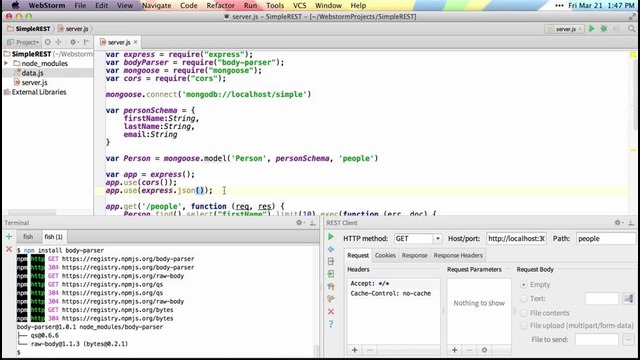The image size is (640, 360).
Task: Expand the node_modules folder
Action: 6,63
